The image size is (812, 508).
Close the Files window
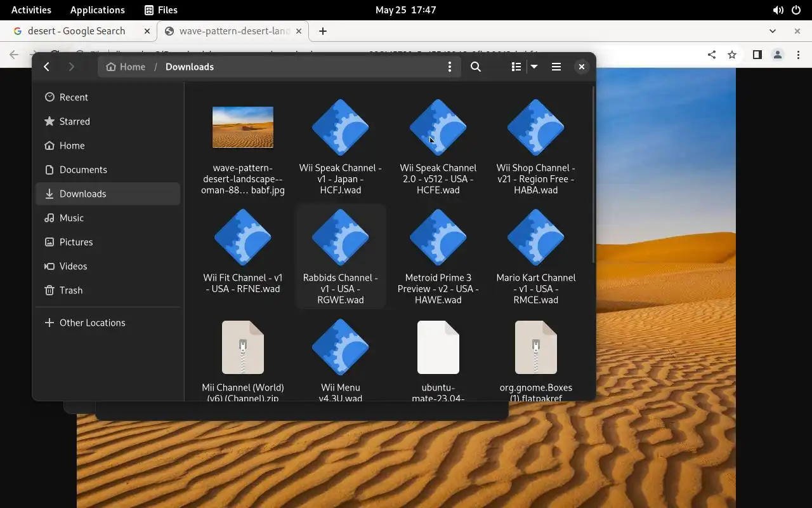coord(582,67)
